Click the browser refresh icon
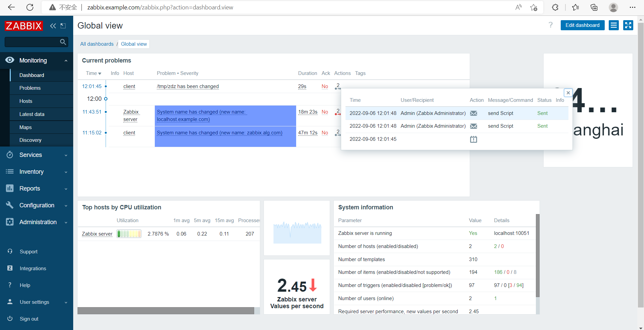 coord(30,7)
